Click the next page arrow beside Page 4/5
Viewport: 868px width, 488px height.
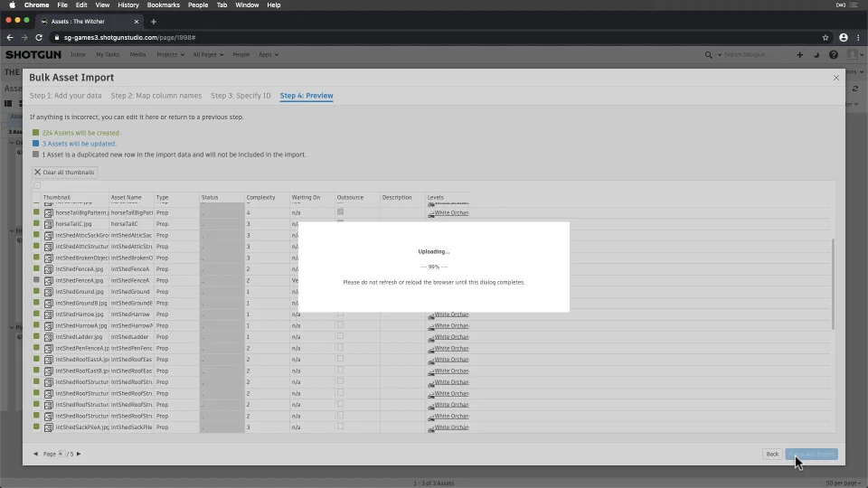(79, 454)
